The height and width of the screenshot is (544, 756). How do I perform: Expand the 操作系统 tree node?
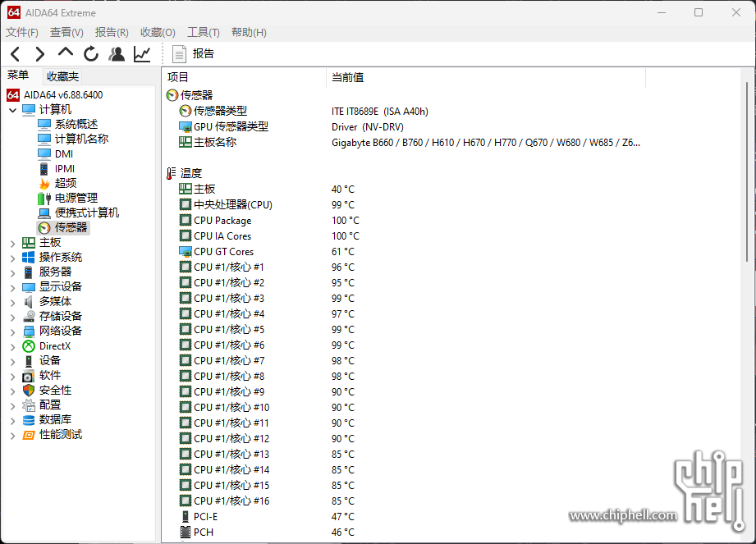pos(12,258)
